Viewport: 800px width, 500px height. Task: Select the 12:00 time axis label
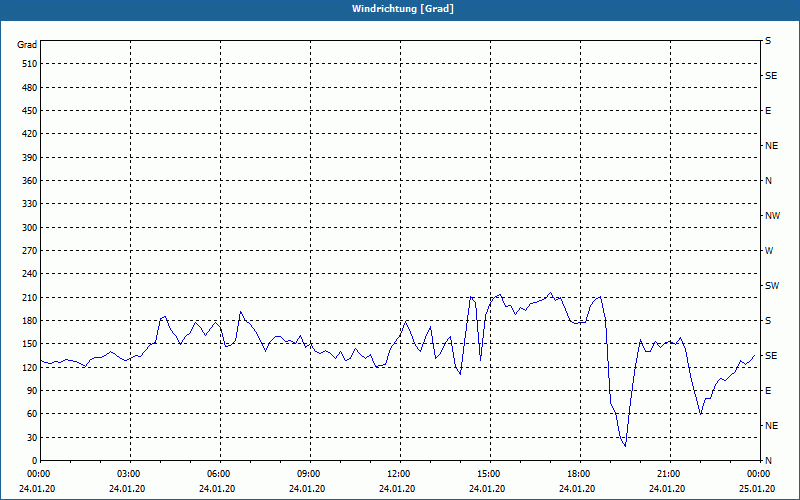(398, 474)
